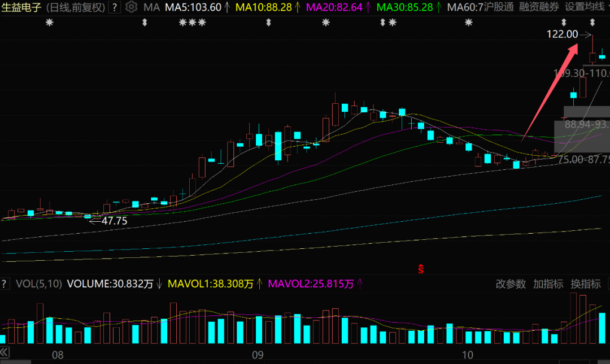Viewport: 610px width, 364px height.
Task: Open 改参数 to change parameters
Action: coord(511,284)
